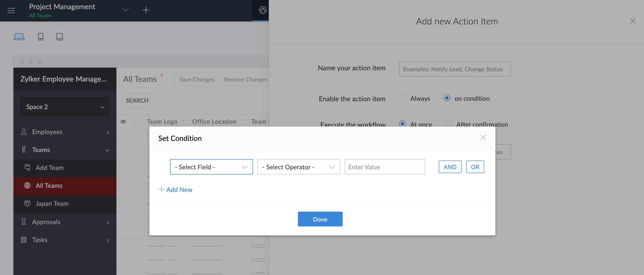Open Japan Team in sidebar
Viewport: 644px width, 275px height.
52,204
